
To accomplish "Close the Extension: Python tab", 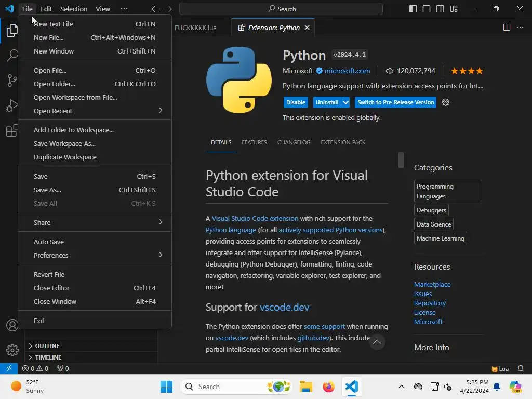I will [x=307, y=28].
